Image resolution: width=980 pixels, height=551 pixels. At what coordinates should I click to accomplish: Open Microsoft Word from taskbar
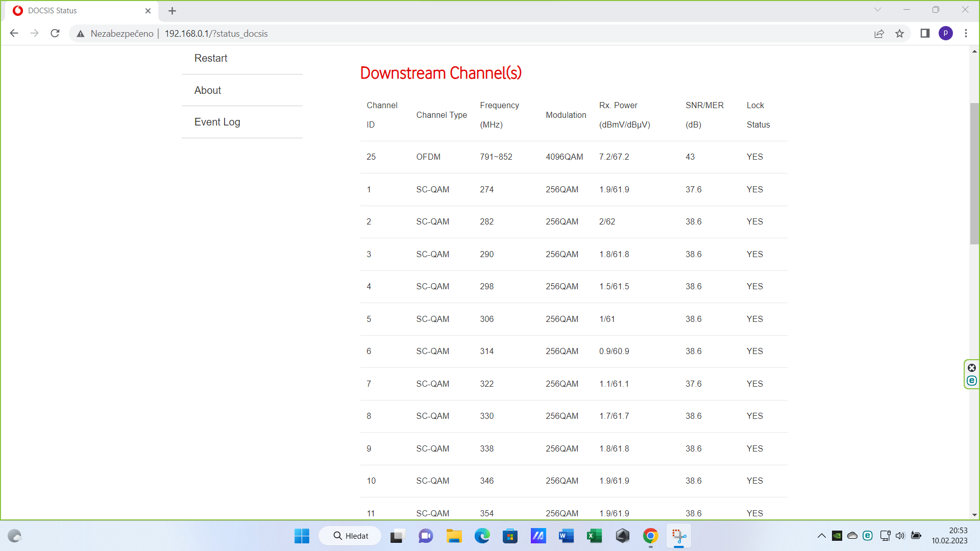[566, 536]
